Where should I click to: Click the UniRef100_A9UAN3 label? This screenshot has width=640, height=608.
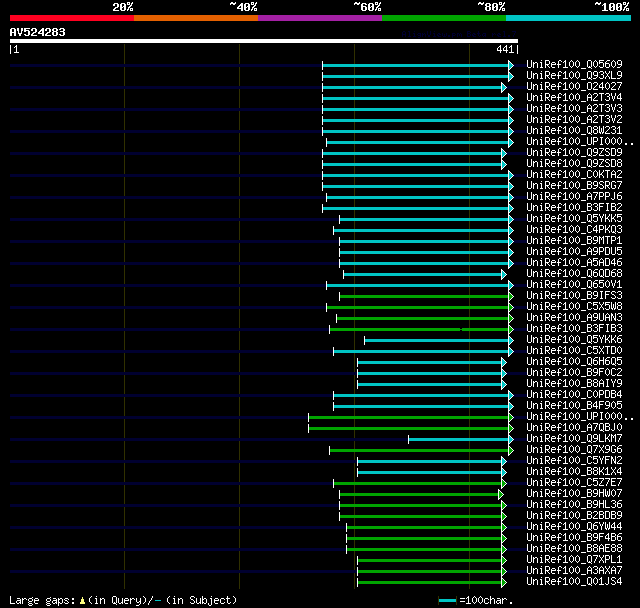574,318
